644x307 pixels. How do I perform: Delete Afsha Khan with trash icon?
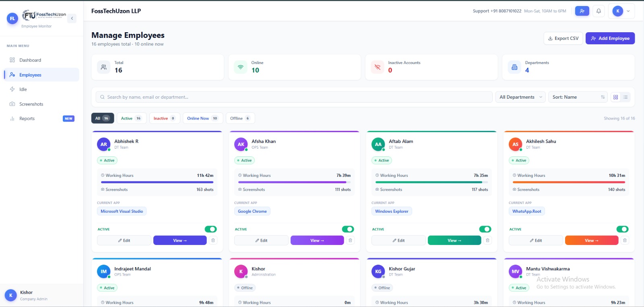pyautogui.click(x=351, y=241)
